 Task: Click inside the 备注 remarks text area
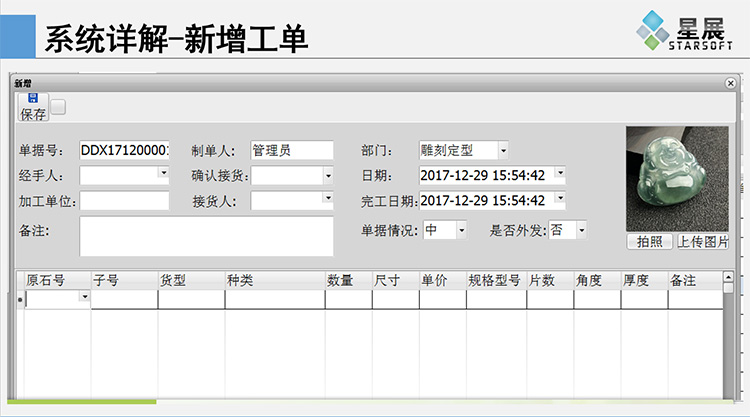(x=206, y=236)
